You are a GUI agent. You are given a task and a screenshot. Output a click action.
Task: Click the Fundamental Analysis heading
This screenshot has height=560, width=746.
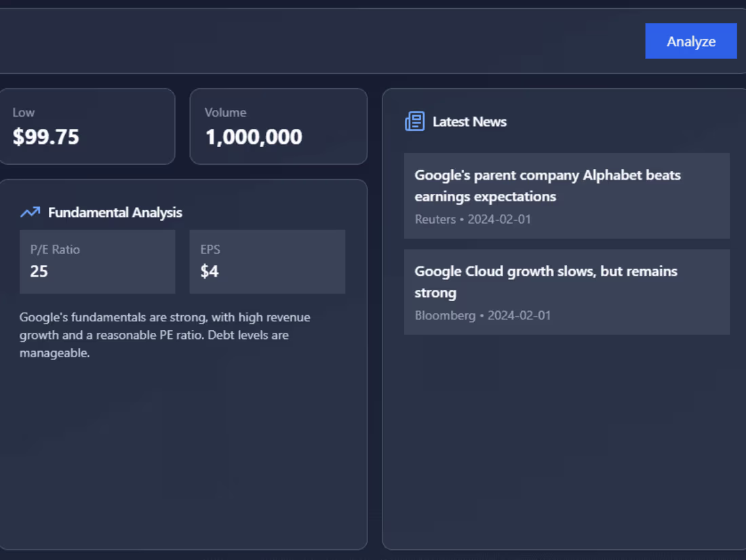115,212
